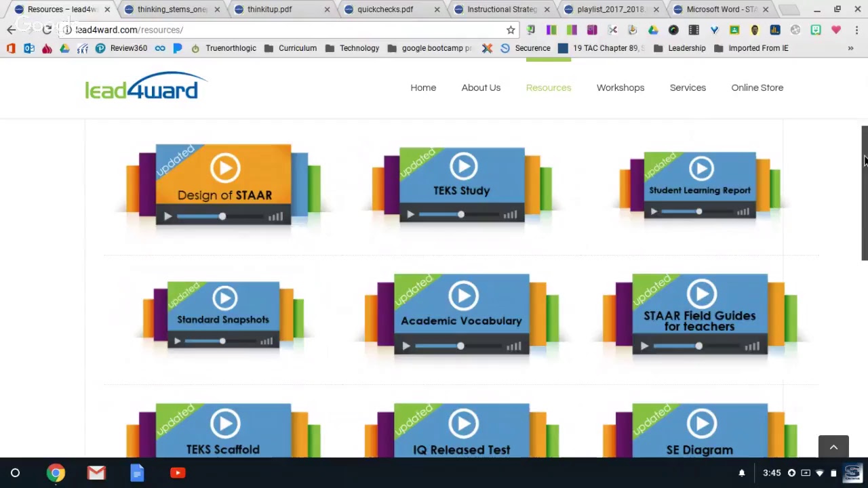Open the 19 TAC Chapter 89 bookmark
The width and height of the screenshot is (868, 488).
601,48
